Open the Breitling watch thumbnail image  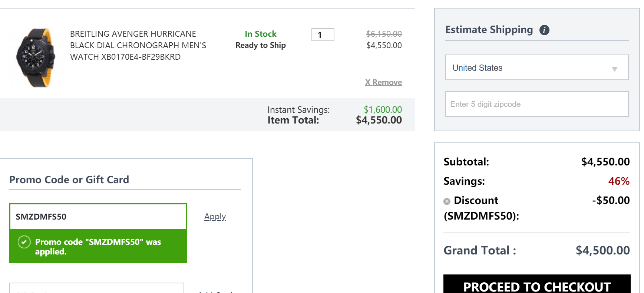click(36, 57)
